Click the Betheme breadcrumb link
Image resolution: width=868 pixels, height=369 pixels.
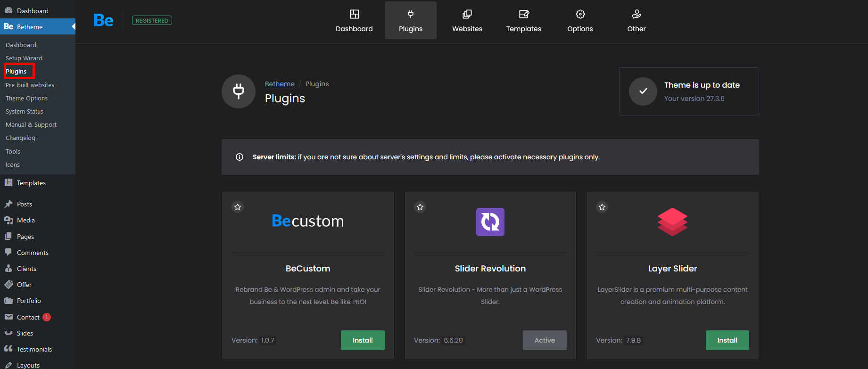pos(280,84)
